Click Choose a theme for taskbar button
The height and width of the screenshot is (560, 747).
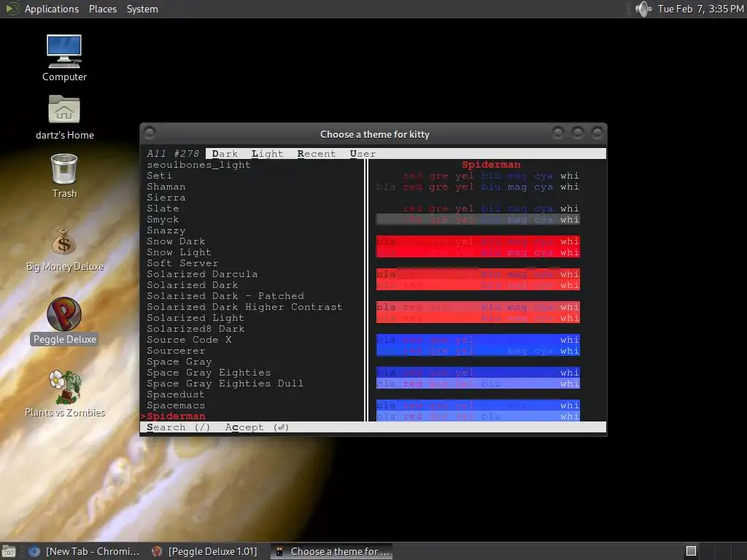pos(333,551)
